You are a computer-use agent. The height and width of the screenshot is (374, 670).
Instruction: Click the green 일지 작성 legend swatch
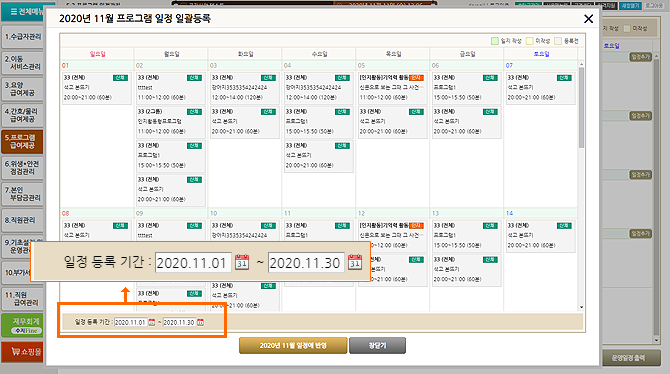pos(495,41)
